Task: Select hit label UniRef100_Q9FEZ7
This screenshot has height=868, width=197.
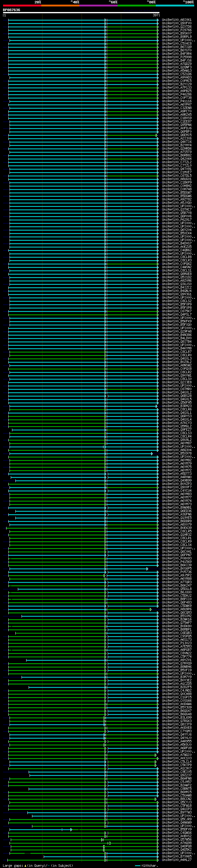Action: point(177,430)
